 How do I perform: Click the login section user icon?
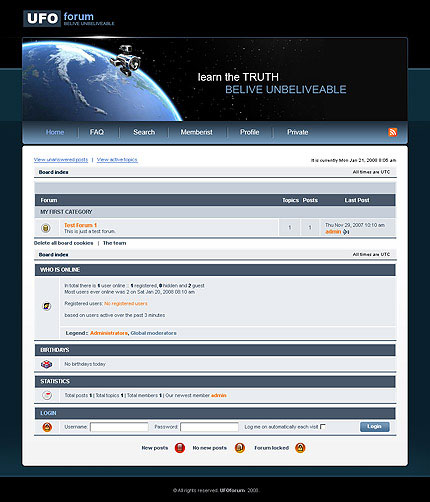[47, 427]
